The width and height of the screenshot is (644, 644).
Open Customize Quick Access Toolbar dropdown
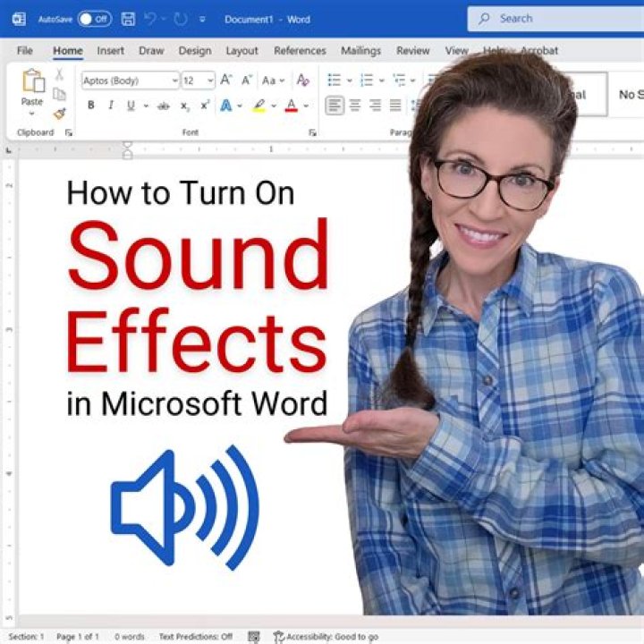click(x=202, y=19)
